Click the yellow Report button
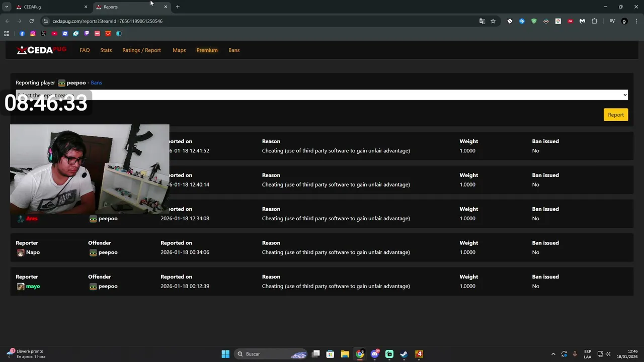 point(616,115)
